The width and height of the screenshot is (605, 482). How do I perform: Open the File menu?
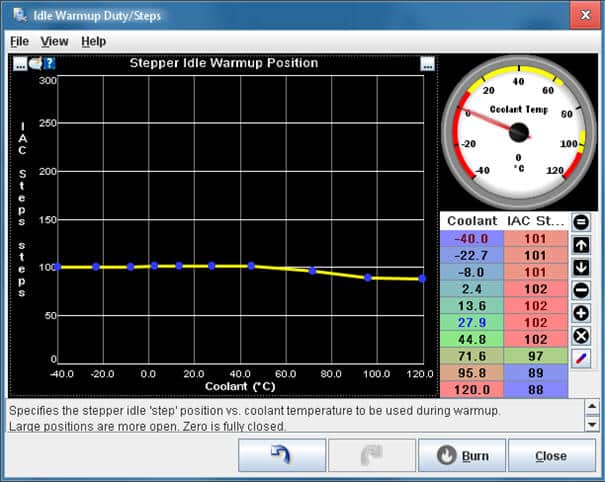pyautogui.click(x=19, y=41)
